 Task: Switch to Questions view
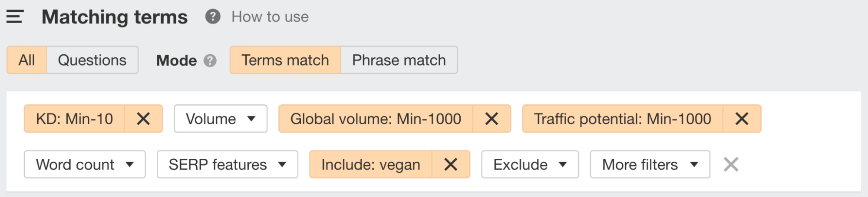click(92, 60)
